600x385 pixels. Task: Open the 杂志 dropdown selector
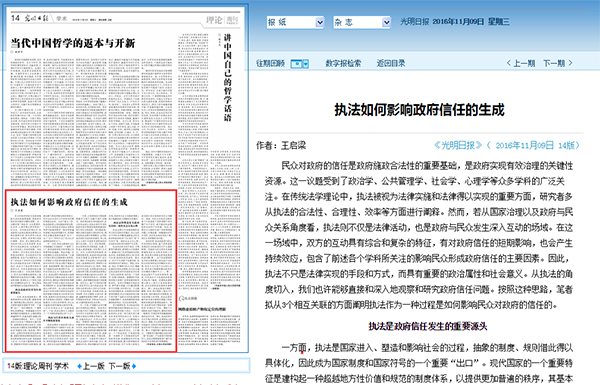tap(362, 22)
